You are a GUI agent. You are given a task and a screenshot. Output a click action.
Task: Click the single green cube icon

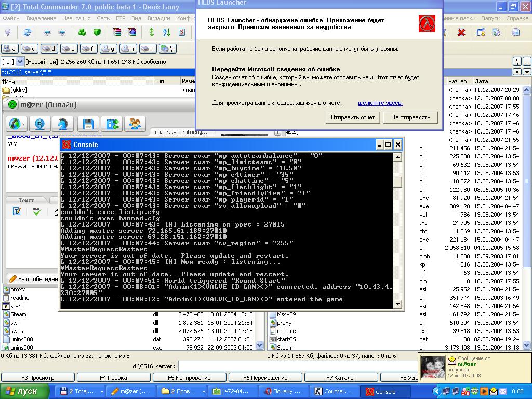tap(97, 32)
